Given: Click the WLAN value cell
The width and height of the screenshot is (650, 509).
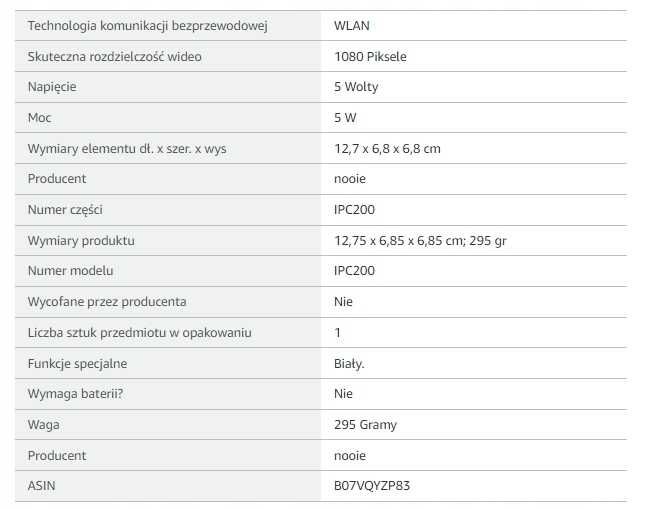Looking at the screenshot, I should [351, 25].
